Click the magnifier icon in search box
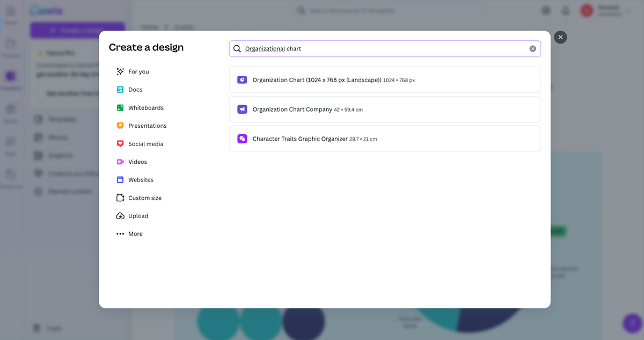The width and height of the screenshot is (644, 340). coord(237,49)
